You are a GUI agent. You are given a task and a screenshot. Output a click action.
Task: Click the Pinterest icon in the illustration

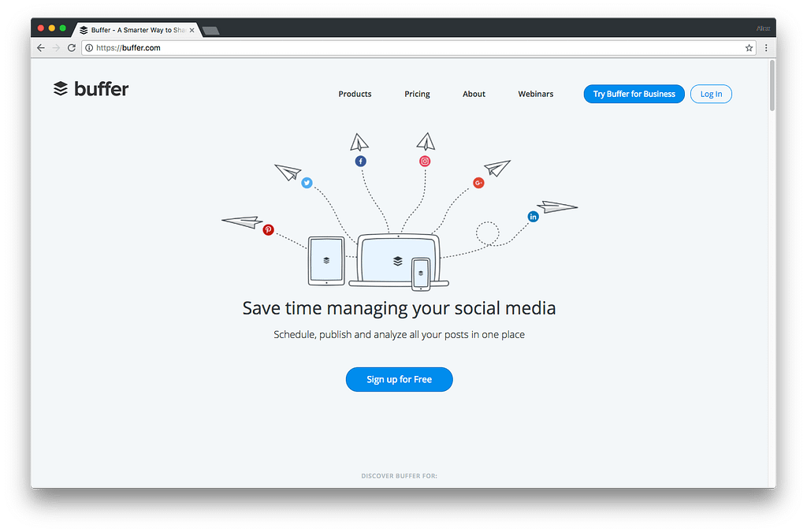tap(268, 229)
